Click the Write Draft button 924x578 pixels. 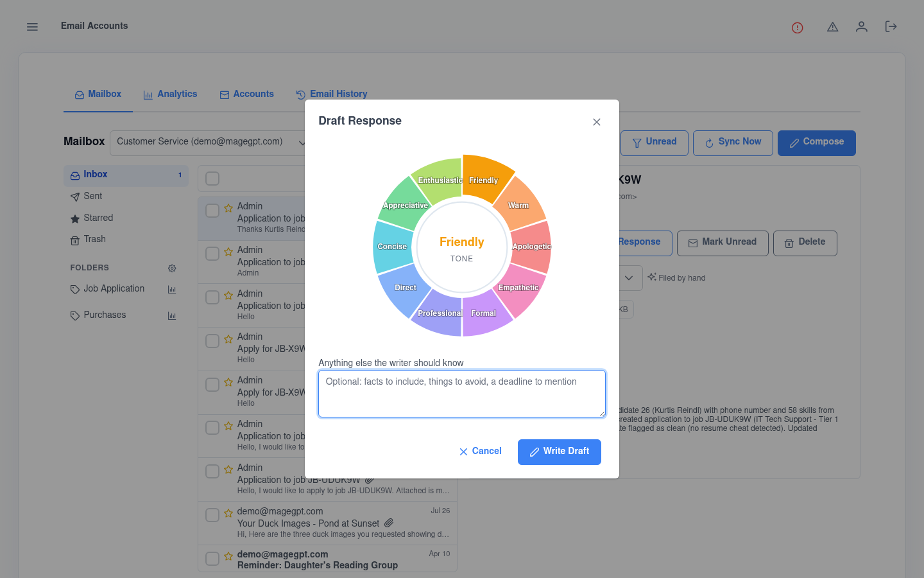pos(560,452)
